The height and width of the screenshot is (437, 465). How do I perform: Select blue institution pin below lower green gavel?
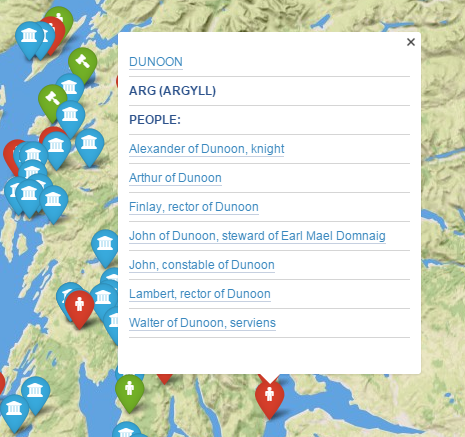click(70, 119)
